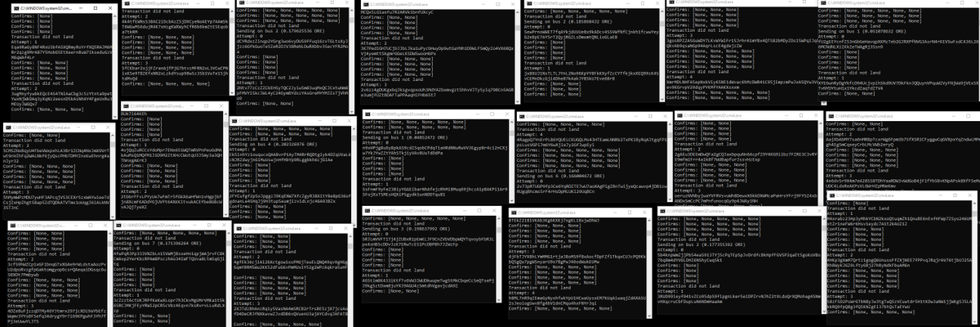This screenshot has height=327, width=980.
Task: Select the line 'Sending on bus 4 (0.202326976 ORE)'
Action: pos(274,145)
